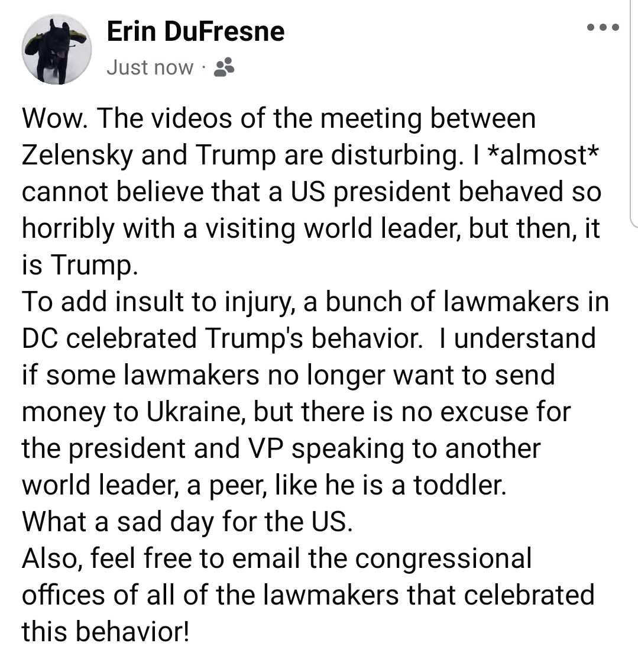Click the word "toddler" in the post
Image resolution: width=638 pixels, height=672 pixels.
458,485
